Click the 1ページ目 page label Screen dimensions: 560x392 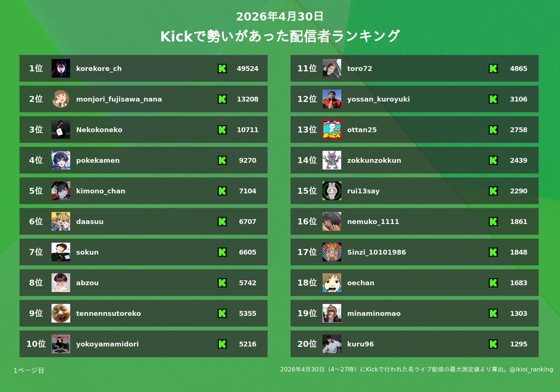tap(29, 371)
